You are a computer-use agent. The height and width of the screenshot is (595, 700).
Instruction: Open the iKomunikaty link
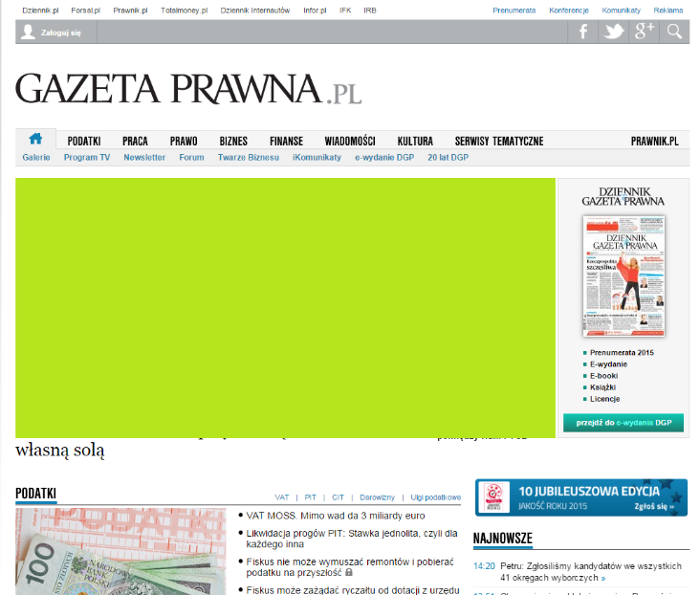point(317,157)
